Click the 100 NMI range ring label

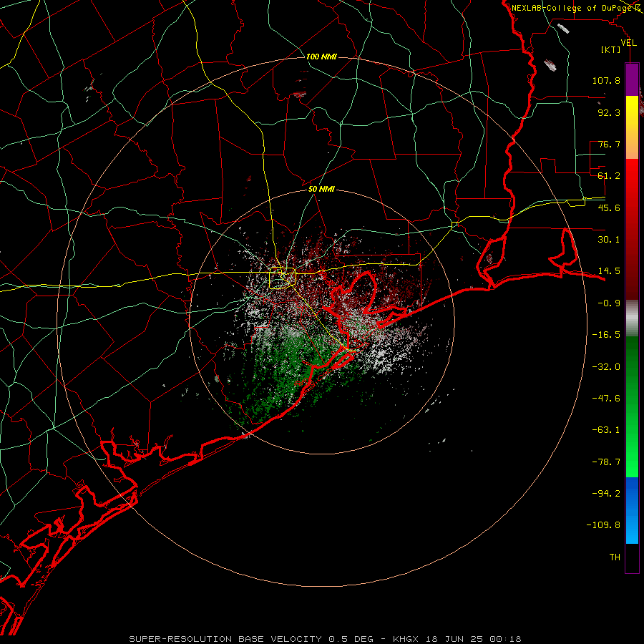point(321,57)
